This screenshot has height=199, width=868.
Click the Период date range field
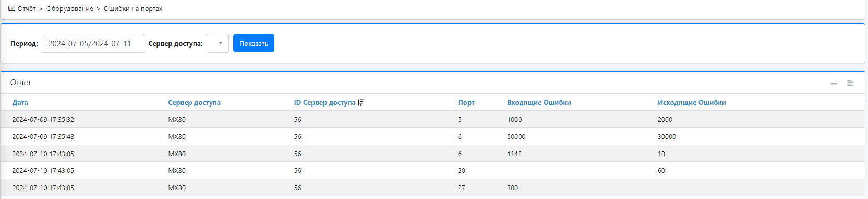[93, 43]
